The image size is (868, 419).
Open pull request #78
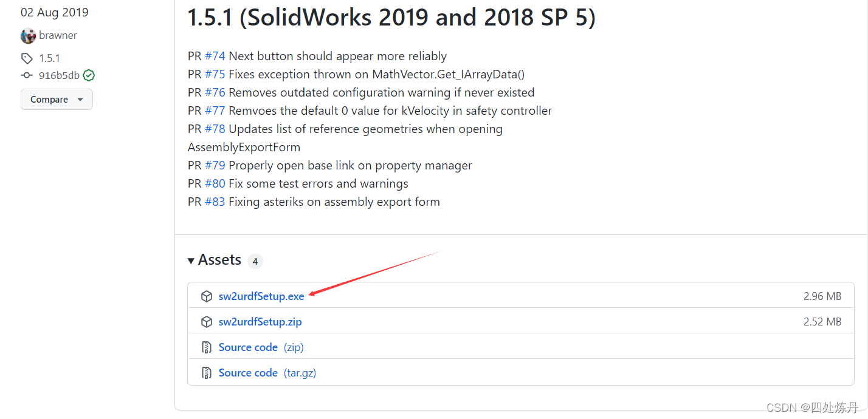click(215, 129)
